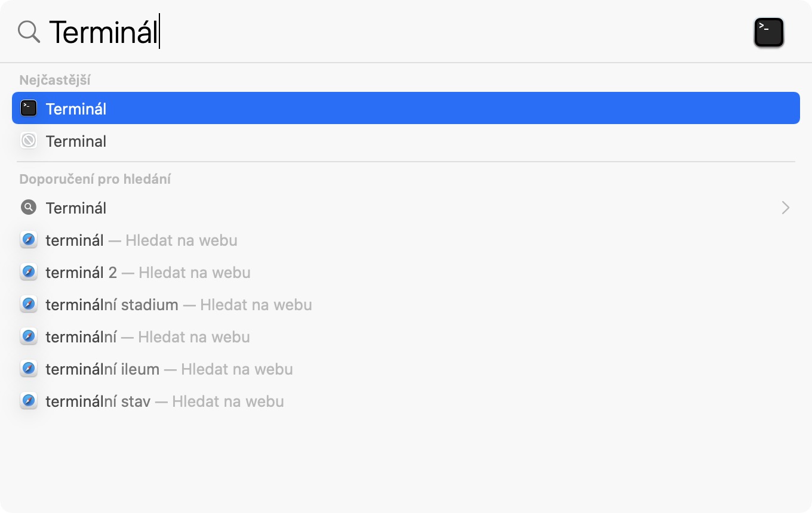This screenshot has width=812, height=513.
Task: Click the Safari icon beside "terminální stadium"
Action: (29, 305)
